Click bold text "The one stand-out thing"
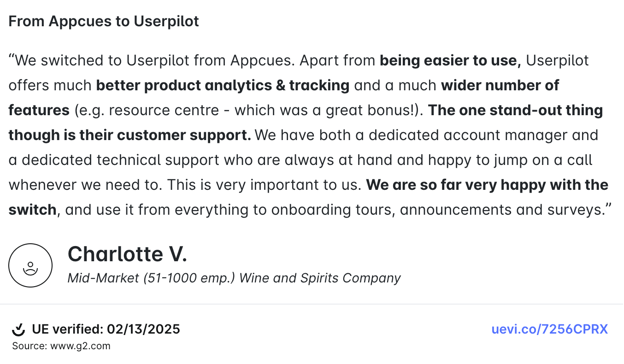Viewport: 624px width, 364px height. (x=516, y=111)
